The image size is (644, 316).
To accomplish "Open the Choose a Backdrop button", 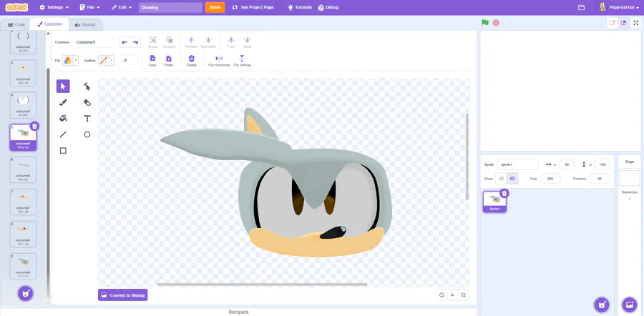I will click(x=629, y=305).
